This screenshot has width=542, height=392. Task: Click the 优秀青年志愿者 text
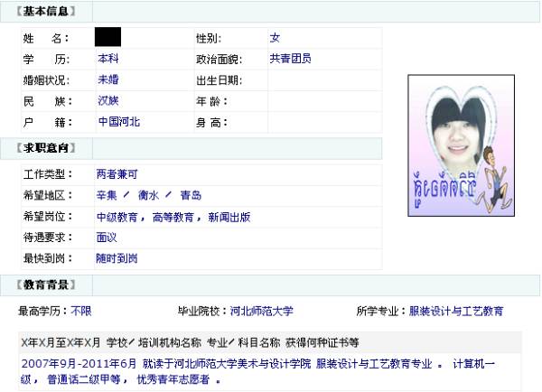[x=173, y=379]
